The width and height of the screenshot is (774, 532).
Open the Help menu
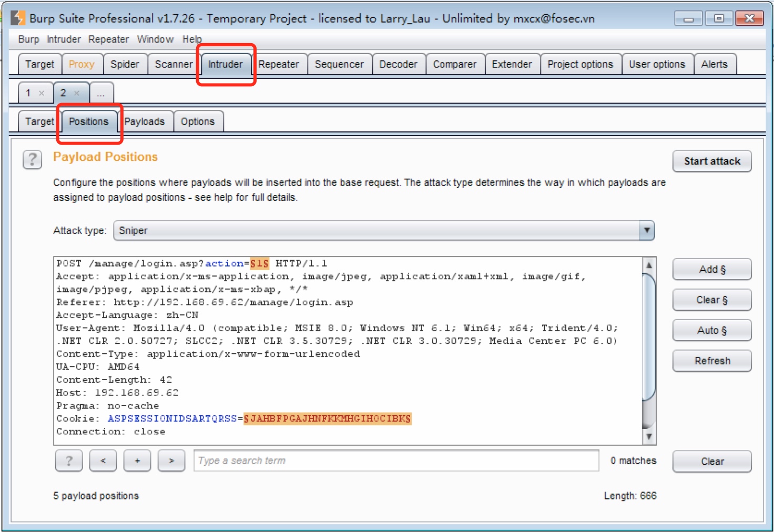coord(192,39)
